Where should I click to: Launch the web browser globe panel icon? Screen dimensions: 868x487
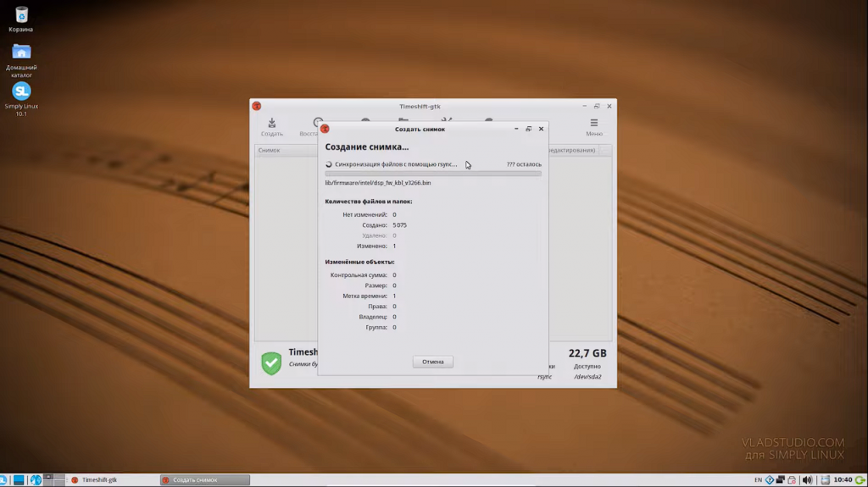click(36, 480)
